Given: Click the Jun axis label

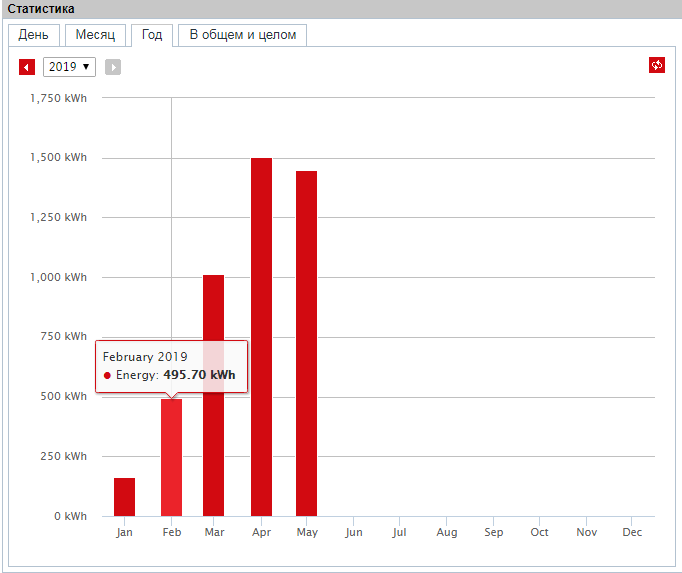Looking at the screenshot, I should tap(354, 532).
